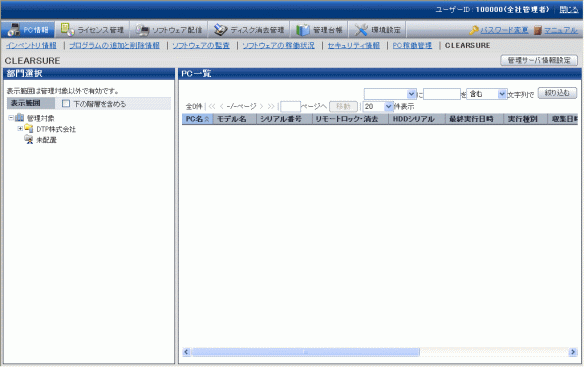This screenshot has width=584, height=367.
Task: Collapse the 管理対象 tree node
Action: [x=11, y=118]
